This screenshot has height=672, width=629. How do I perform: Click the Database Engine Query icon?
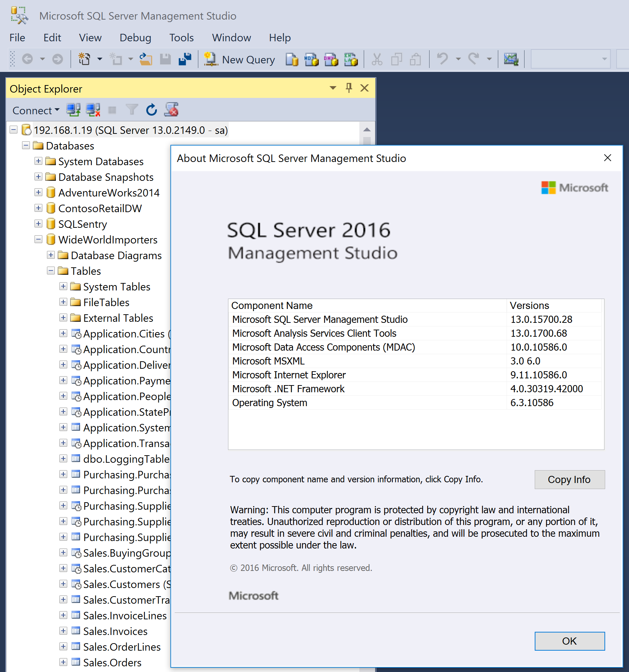[x=292, y=59]
